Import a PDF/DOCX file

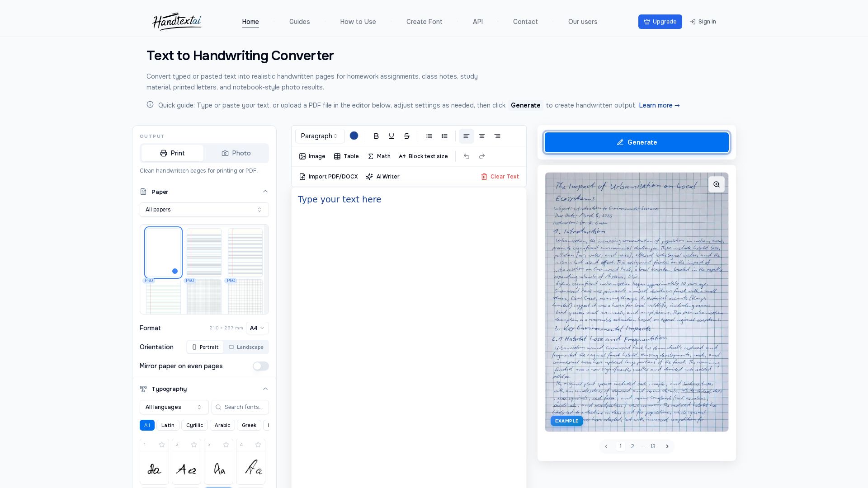[328, 177]
